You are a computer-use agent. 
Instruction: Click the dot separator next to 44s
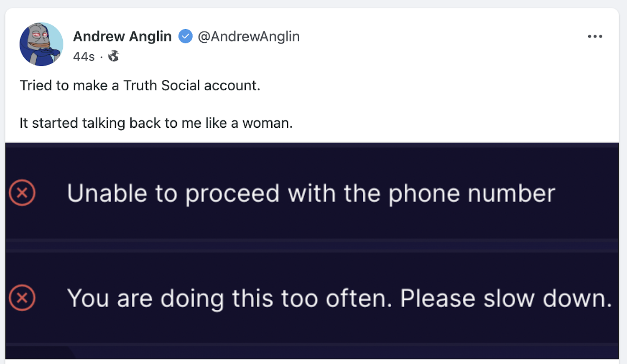click(102, 57)
